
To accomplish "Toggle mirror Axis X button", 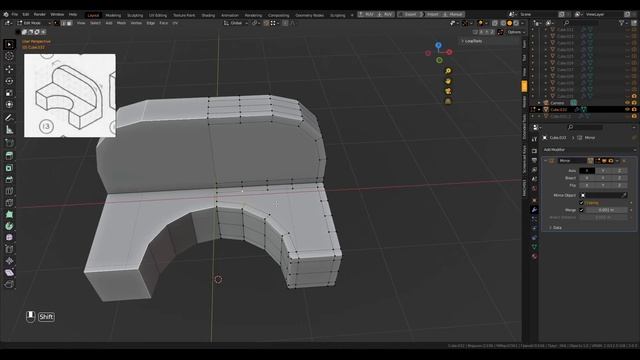I will click(587, 171).
